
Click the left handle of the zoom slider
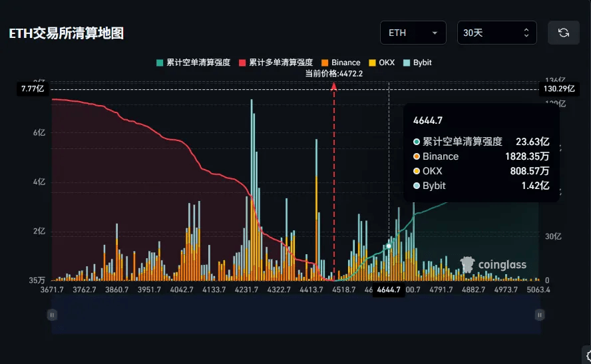pyautogui.click(x=52, y=315)
